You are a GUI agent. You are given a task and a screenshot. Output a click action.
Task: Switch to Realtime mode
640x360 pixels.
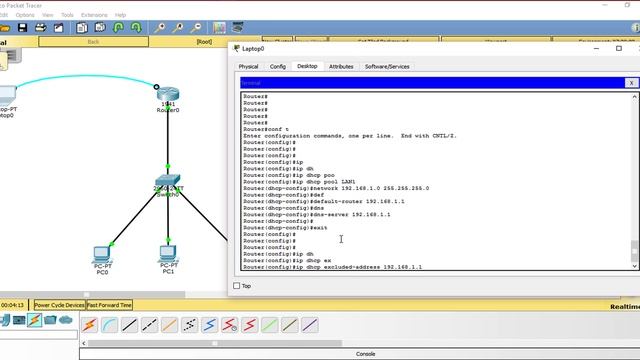(624, 307)
